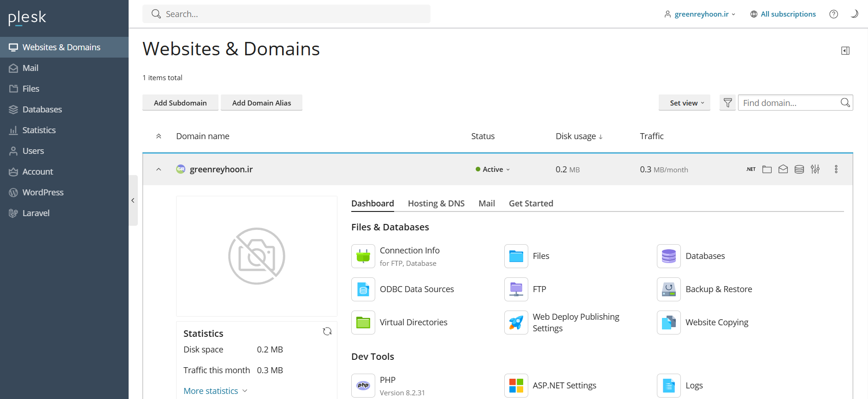Open the Active status dropdown

tap(493, 169)
